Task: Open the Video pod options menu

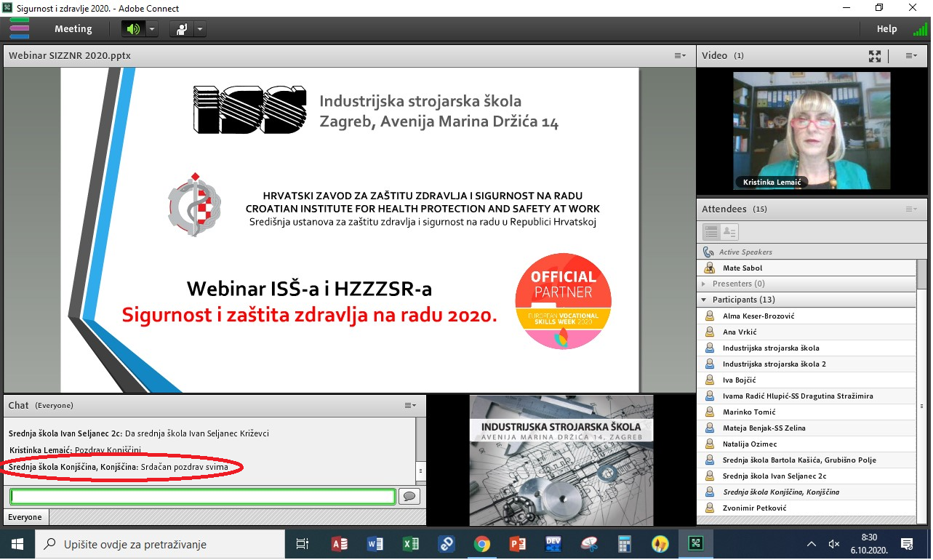Action: click(x=911, y=55)
